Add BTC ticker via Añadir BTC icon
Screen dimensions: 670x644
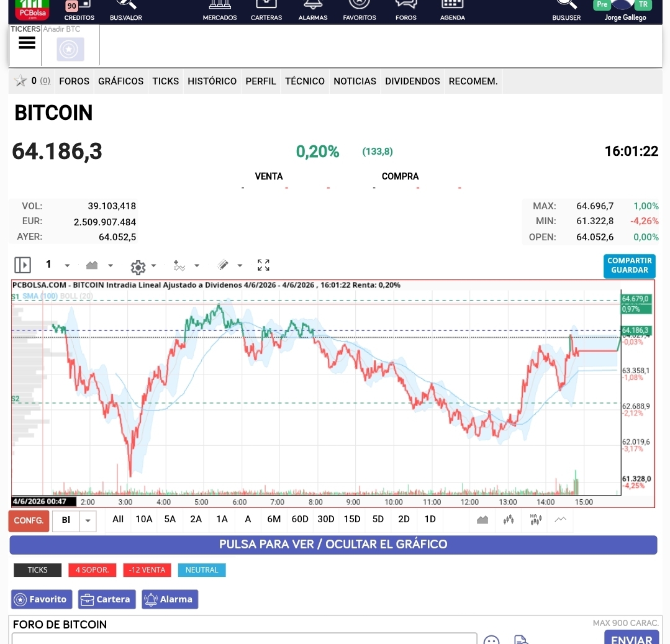click(70, 49)
